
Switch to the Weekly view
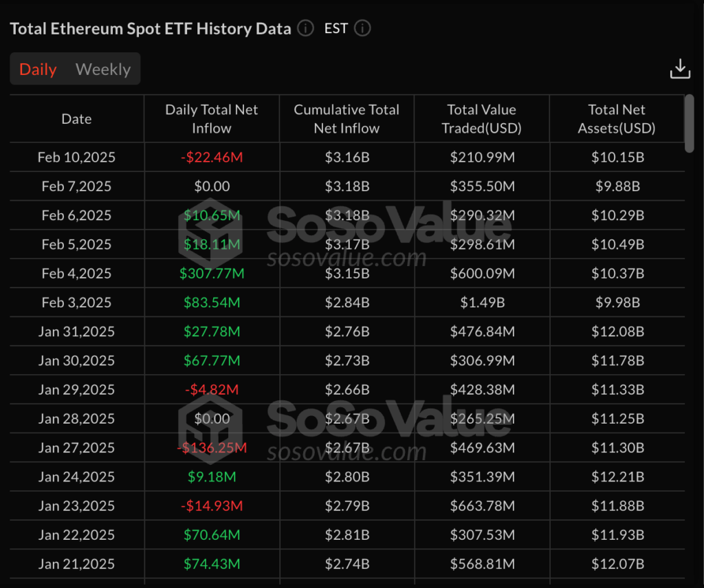click(x=103, y=69)
